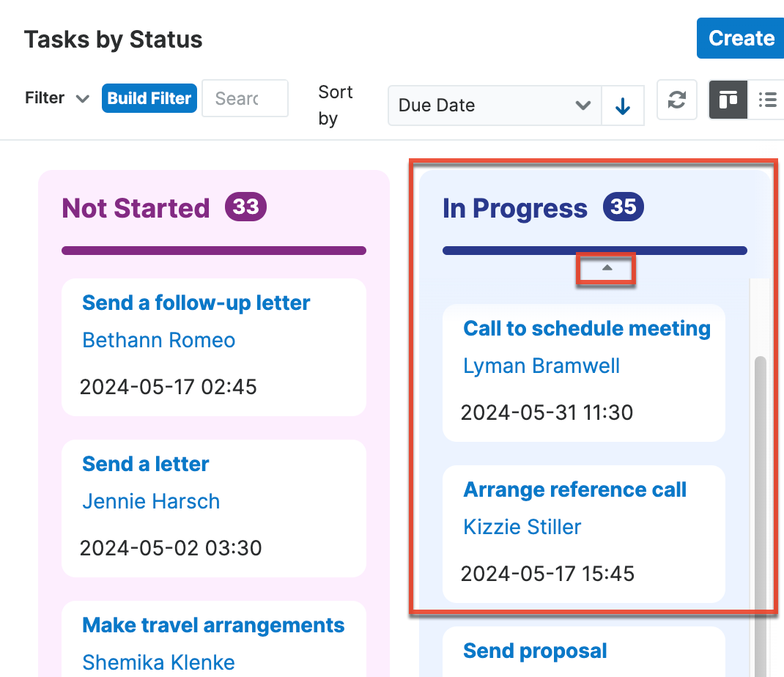This screenshot has width=784, height=677.
Task: Switch to list view
Action: 767,100
